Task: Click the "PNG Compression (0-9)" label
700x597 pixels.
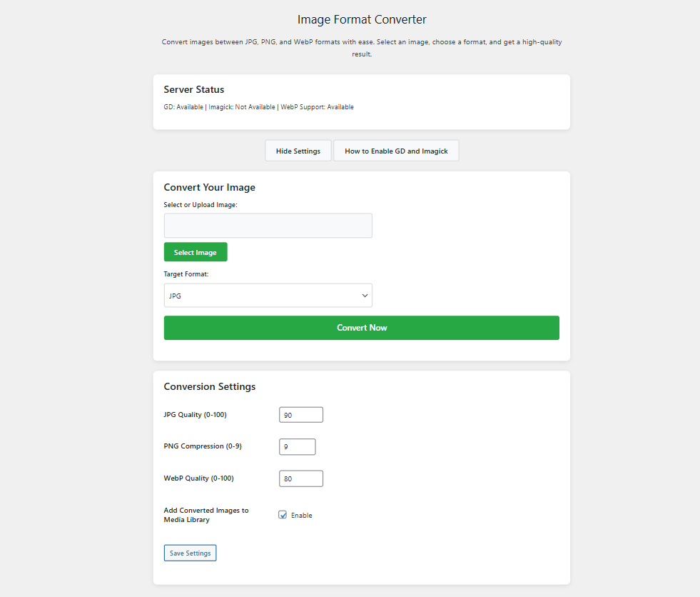Action: tap(203, 446)
